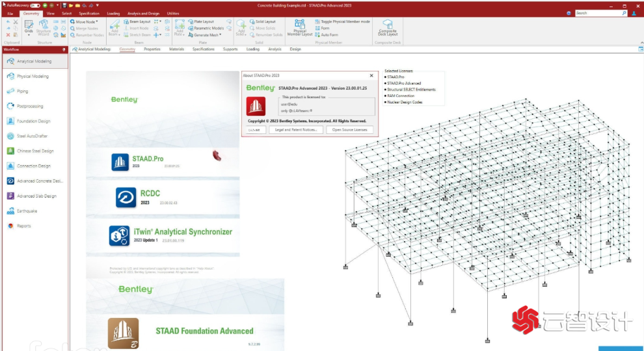Select Beam Layout in ribbon
Screen dimensions: 644x351
(137, 21)
